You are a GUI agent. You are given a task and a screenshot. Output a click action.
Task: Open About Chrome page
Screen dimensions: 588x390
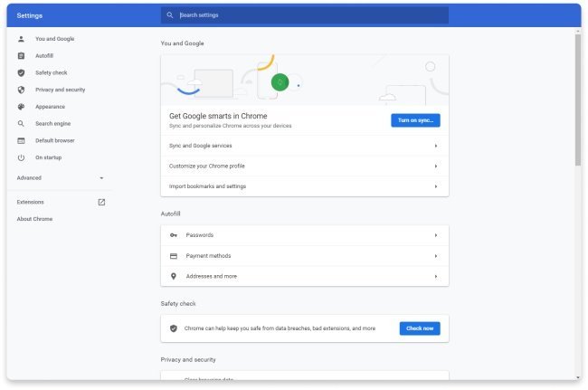click(x=34, y=219)
